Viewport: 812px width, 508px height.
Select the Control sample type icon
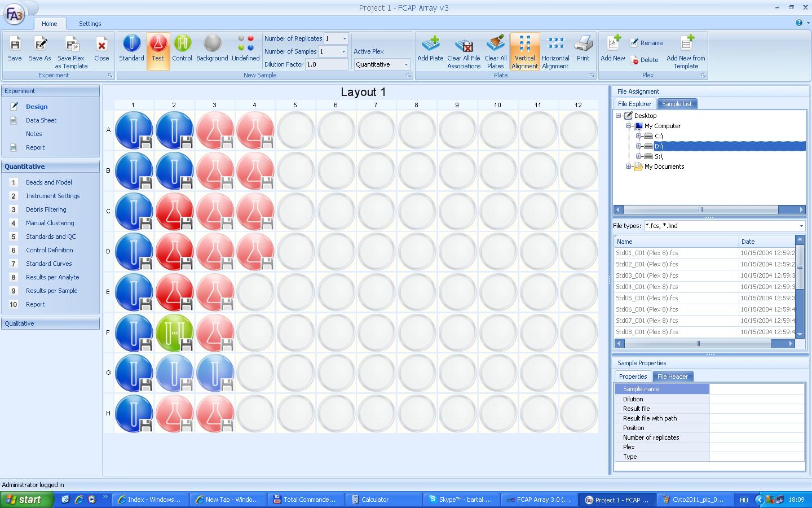point(182,44)
